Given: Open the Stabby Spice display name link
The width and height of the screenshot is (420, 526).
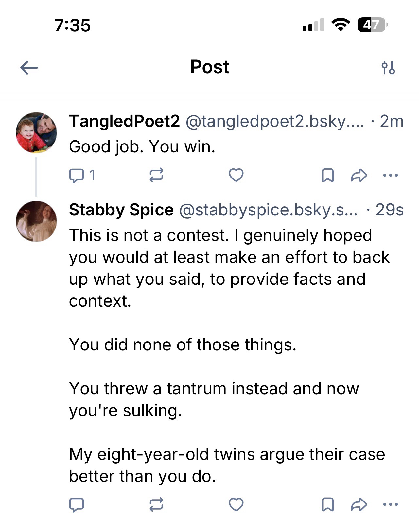Looking at the screenshot, I should [x=121, y=210].
